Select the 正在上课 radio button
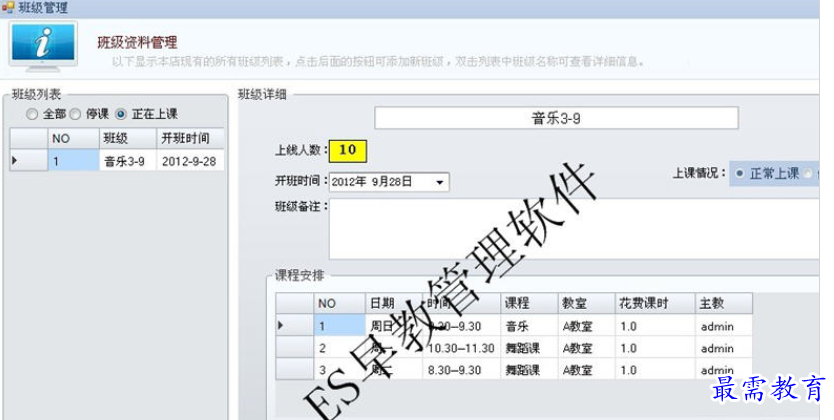Image resolution: width=834 pixels, height=420 pixels. [x=121, y=114]
